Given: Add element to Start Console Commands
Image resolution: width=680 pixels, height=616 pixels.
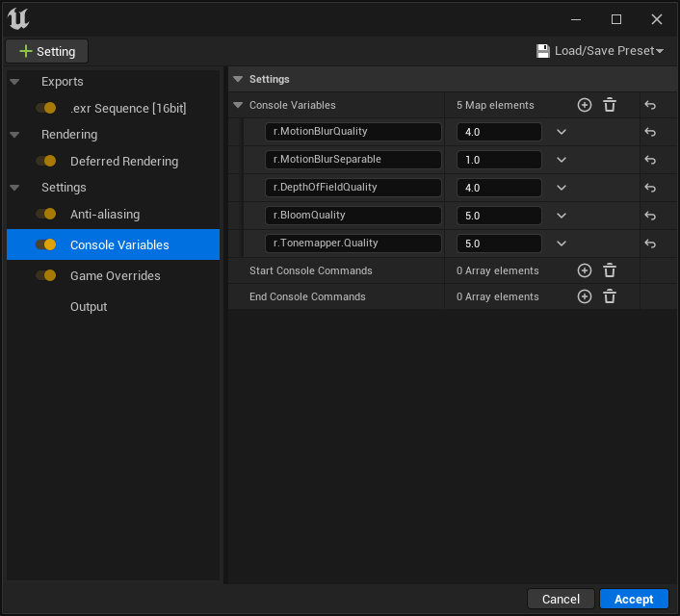Looking at the screenshot, I should tap(584, 270).
